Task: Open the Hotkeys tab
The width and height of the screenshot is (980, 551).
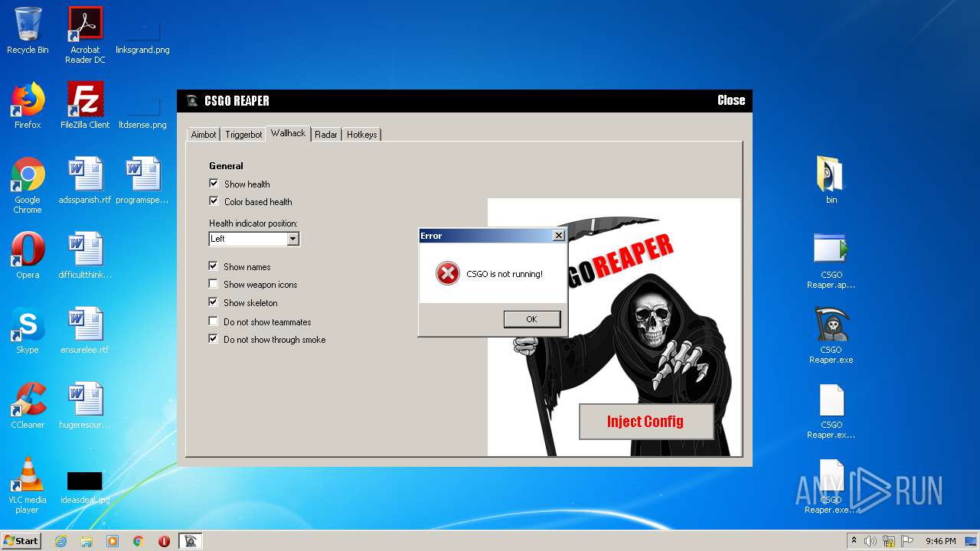Action: (x=361, y=135)
